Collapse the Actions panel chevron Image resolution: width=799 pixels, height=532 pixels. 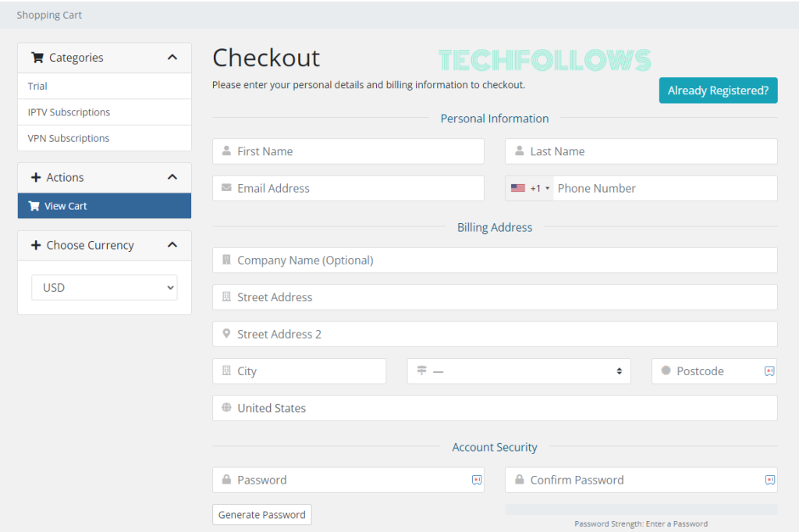[172, 177]
